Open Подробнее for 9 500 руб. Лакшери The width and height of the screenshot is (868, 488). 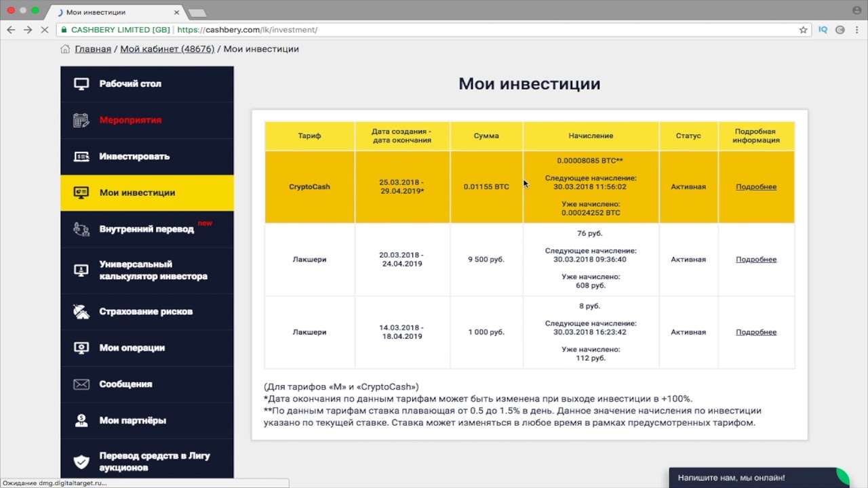coord(756,260)
